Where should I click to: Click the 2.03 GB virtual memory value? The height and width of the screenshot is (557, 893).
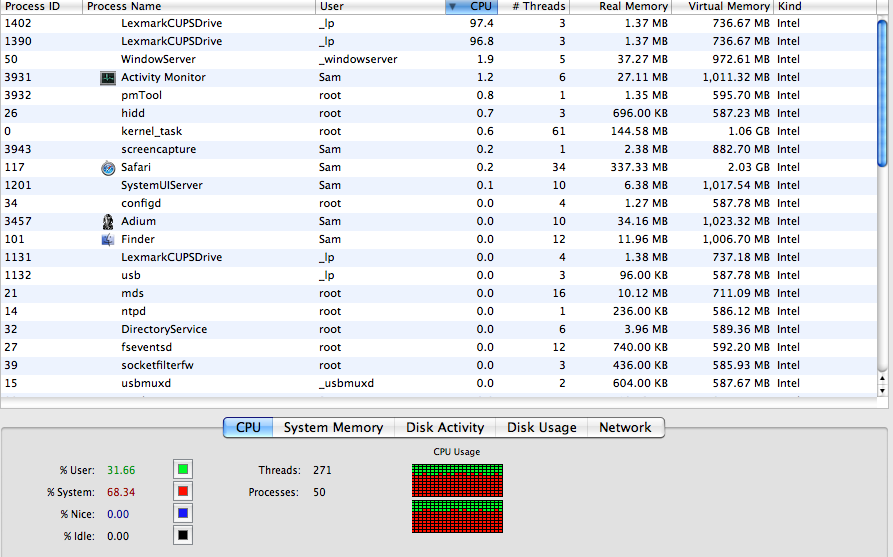(748, 167)
